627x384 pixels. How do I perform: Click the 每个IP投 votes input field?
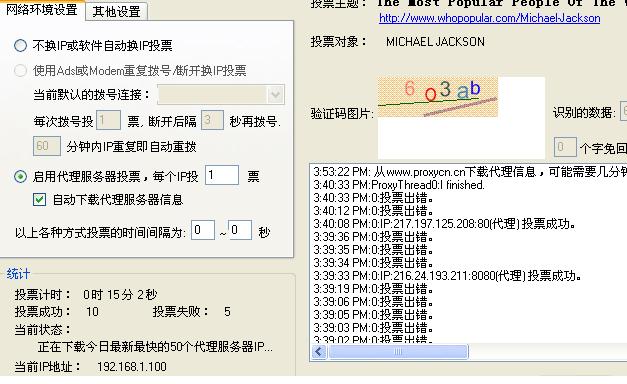point(222,175)
